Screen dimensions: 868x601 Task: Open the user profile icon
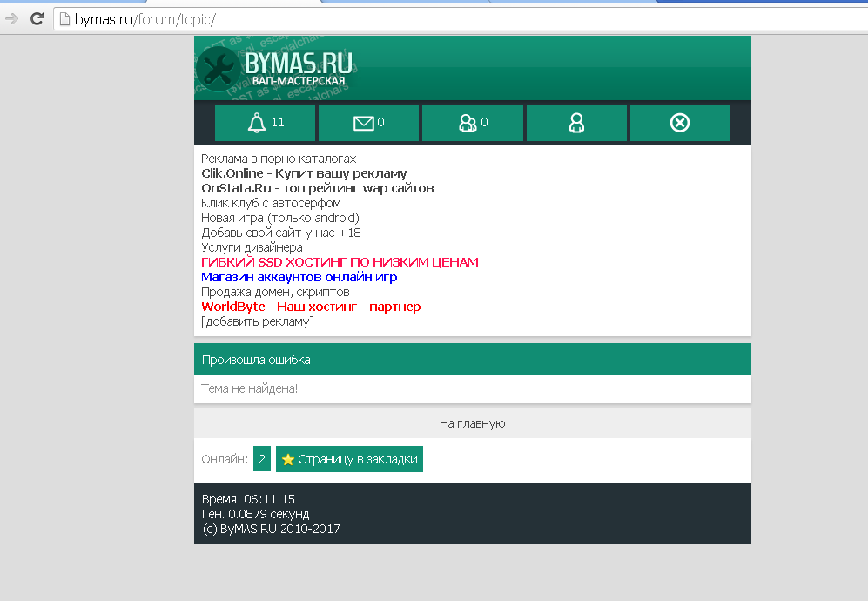(576, 123)
